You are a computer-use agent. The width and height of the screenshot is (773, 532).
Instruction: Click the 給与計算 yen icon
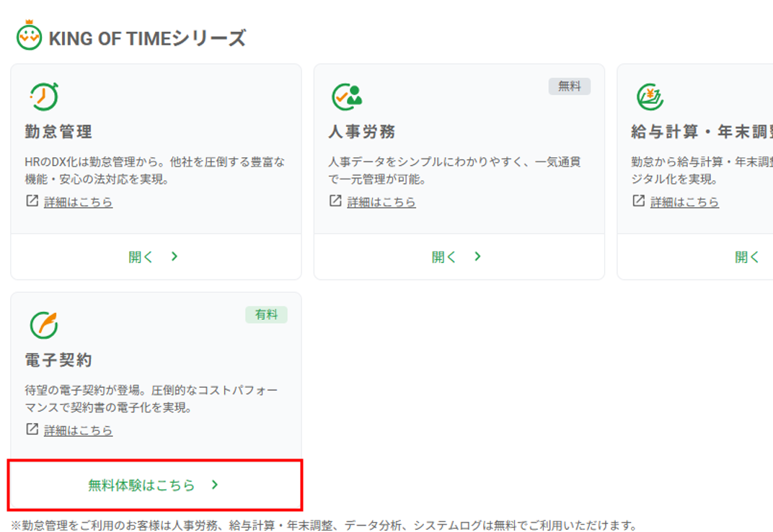[650, 97]
